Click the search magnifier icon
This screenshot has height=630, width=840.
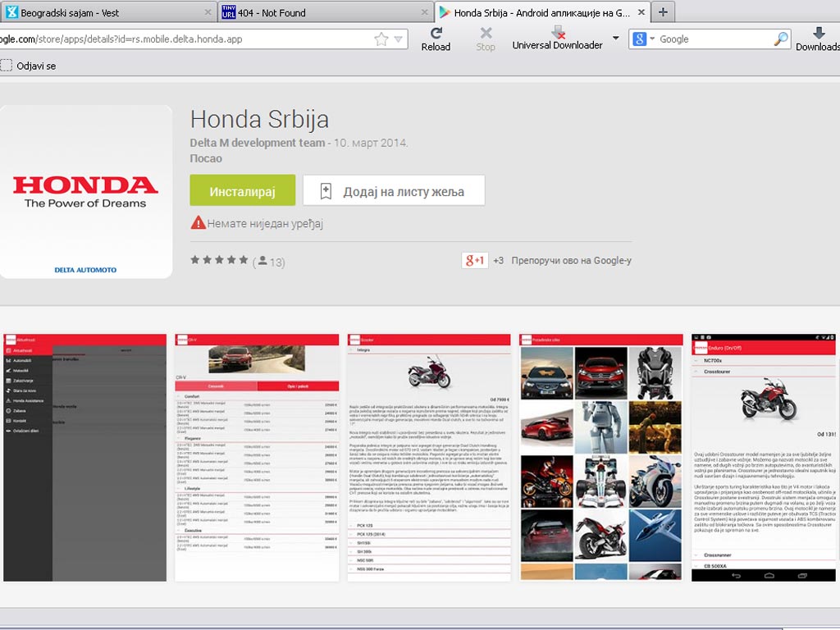pos(781,39)
